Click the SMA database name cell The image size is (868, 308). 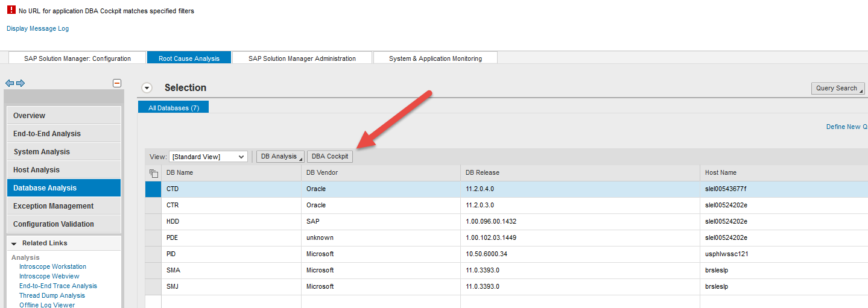click(232, 271)
